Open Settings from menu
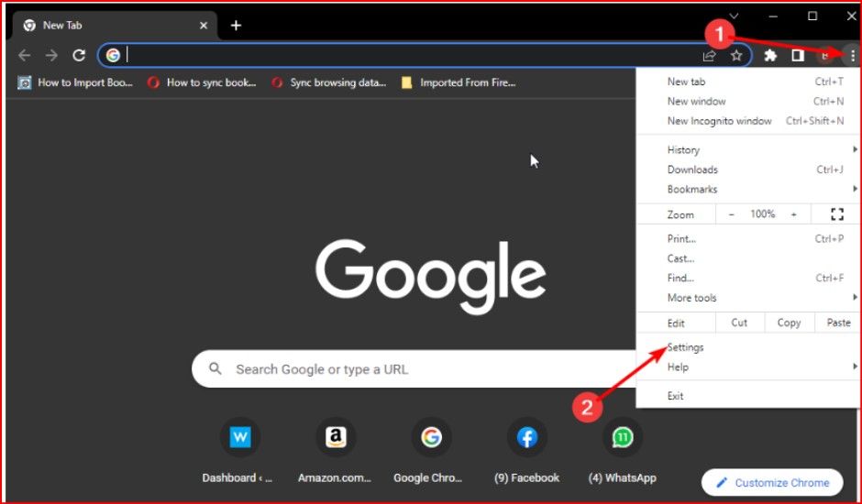This screenshot has width=862, height=504. point(747,347)
